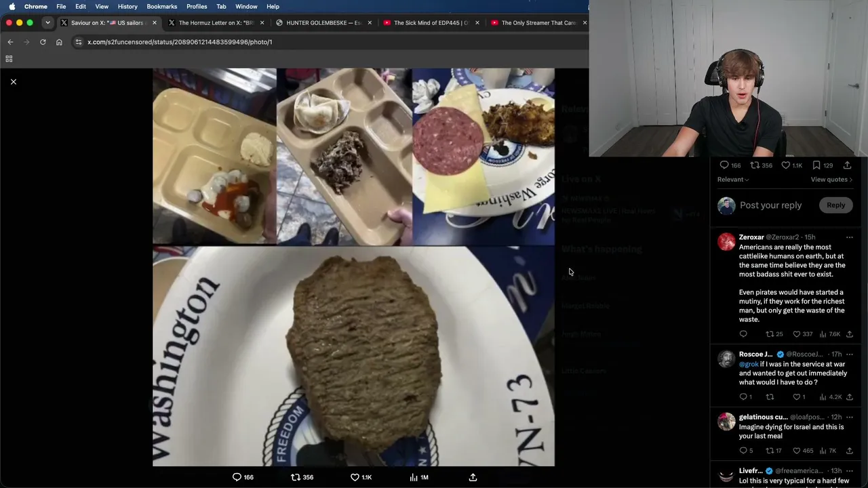Repost Roscoe J's comment
This screenshot has width=868, height=488.
pos(770,397)
